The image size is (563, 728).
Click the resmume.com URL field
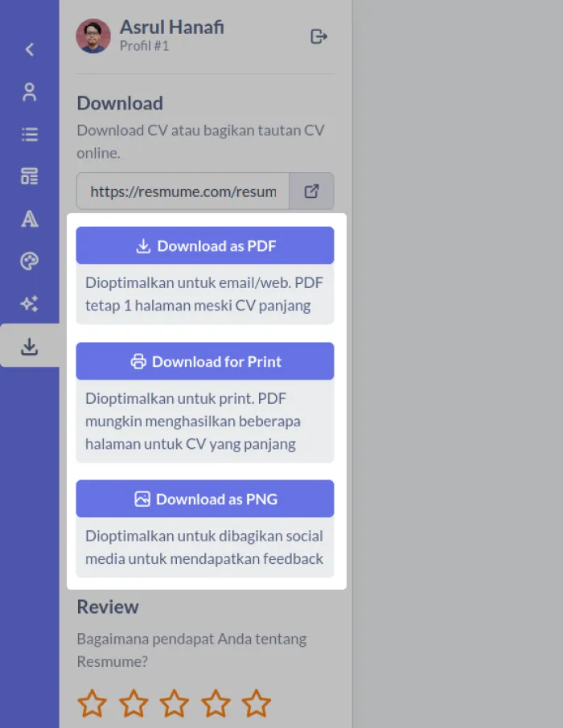[183, 191]
